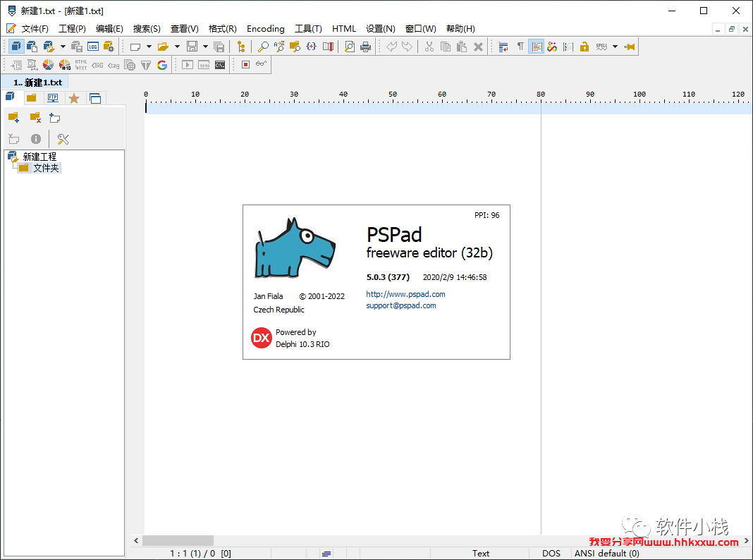Print with the printer icon
The height and width of the screenshot is (560, 753).
click(x=366, y=47)
